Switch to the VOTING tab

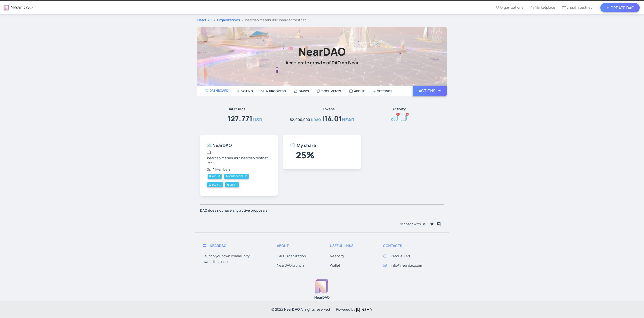(245, 91)
